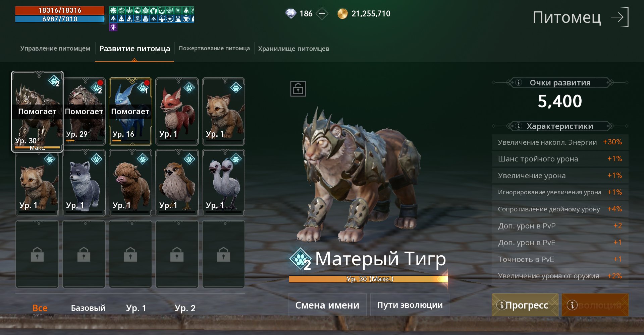Open info icon beside Очки развития
This screenshot has height=335, width=644.
pos(518,82)
